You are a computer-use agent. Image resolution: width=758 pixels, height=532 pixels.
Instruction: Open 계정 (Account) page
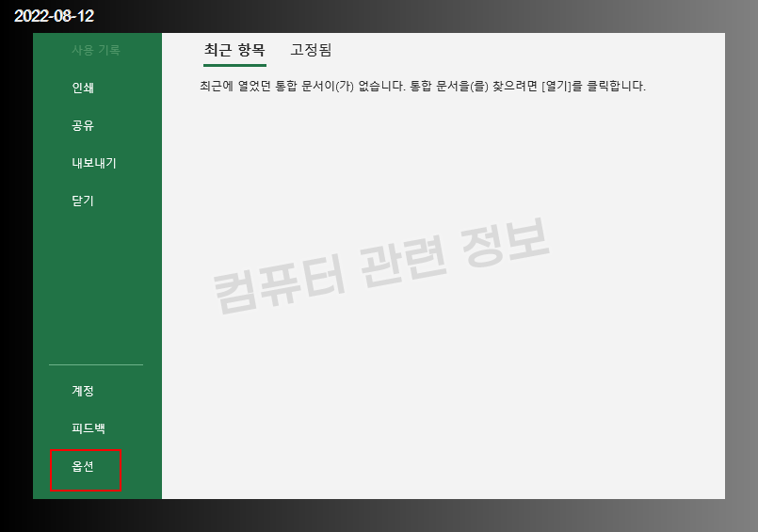pyautogui.click(x=83, y=391)
